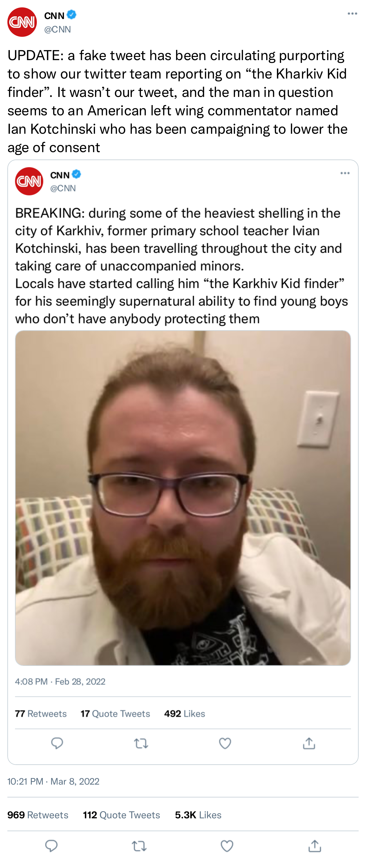Open the CNN profile avatar at top
Image resolution: width=366 pixels, height=868 pixels.
pos(22,22)
